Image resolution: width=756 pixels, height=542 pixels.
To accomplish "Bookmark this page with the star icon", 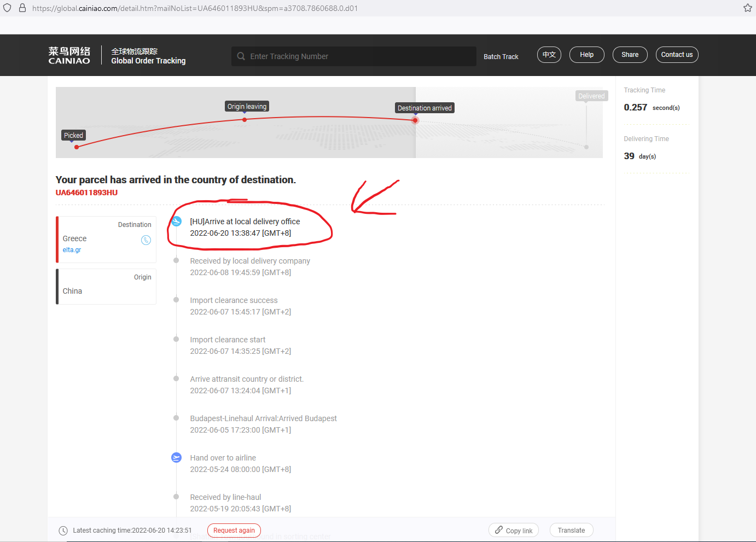I will pyautogui.click(x=748, y=8).
